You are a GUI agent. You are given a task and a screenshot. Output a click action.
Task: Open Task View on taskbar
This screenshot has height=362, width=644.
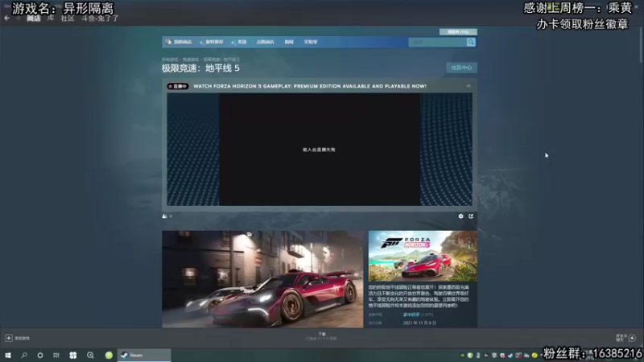tap(56, 356)
